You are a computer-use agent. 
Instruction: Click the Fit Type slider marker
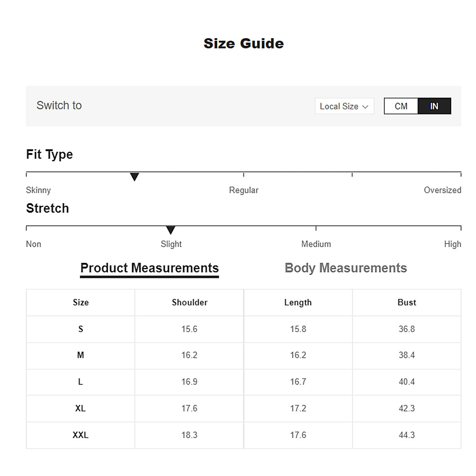pyautogui.click(x=134, y=177)
